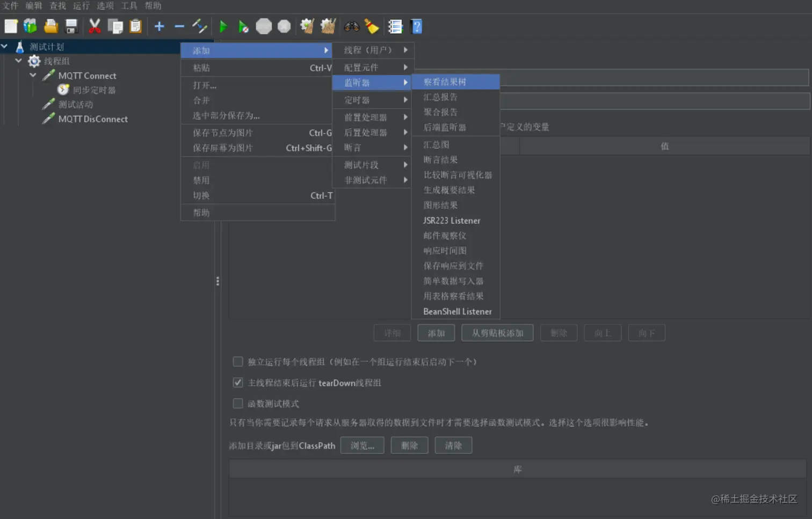
Task: Collapse the 测试计划 root node
Action: [5, 46]
